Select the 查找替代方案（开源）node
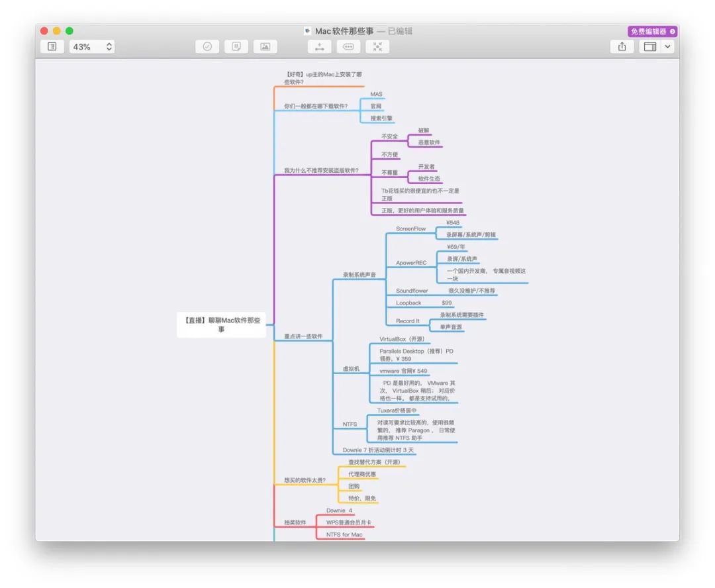The height and width of the screenshot is (588, 715). pos(374,462)
